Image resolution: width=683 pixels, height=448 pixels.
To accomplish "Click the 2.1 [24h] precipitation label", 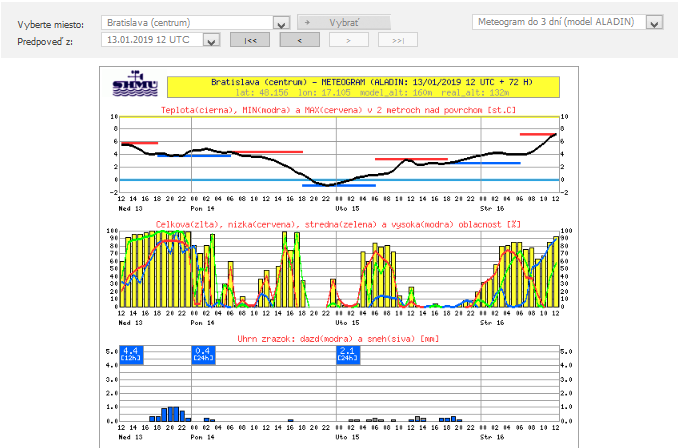I will point(348,354).
